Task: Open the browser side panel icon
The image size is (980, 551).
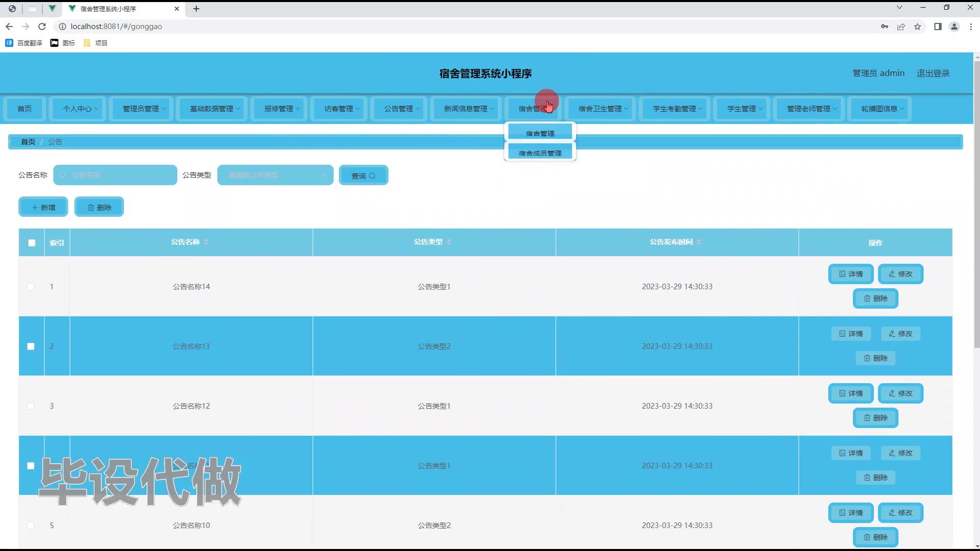Action: tap(937, 27)
